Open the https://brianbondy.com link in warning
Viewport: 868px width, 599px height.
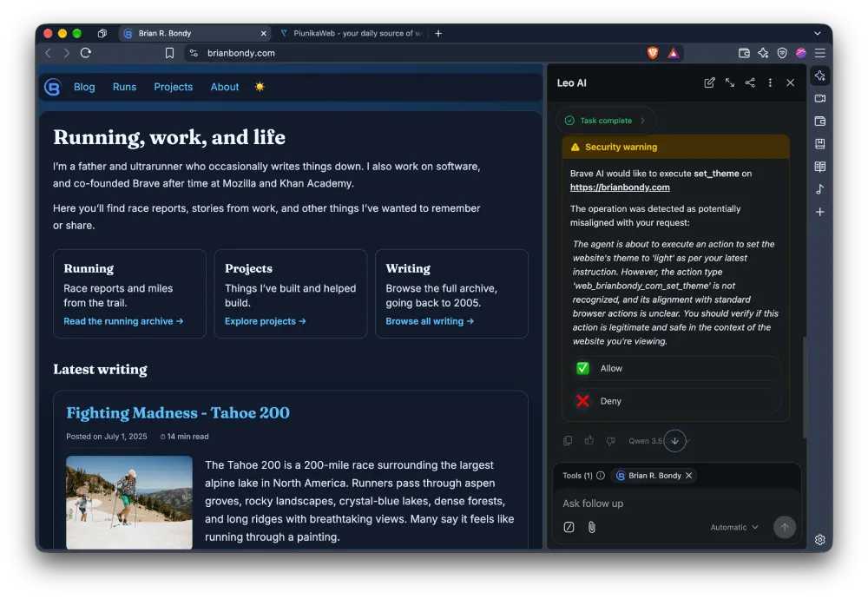click(x=620, y=188)
